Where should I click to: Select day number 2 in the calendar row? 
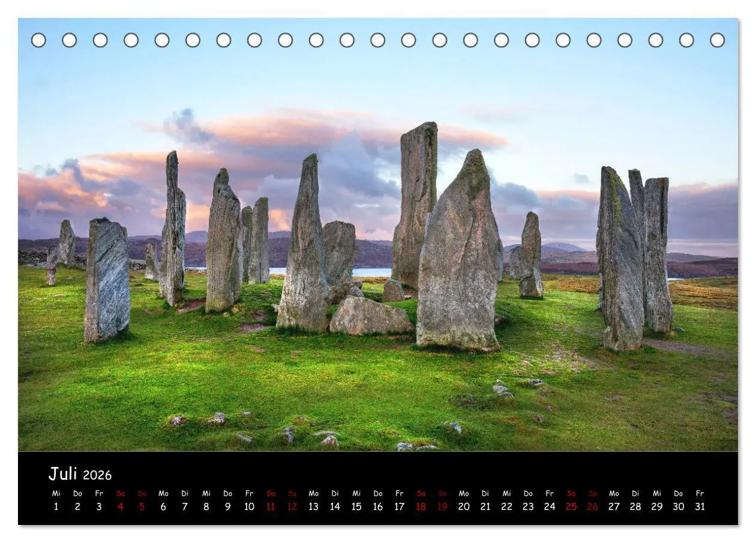77,506
